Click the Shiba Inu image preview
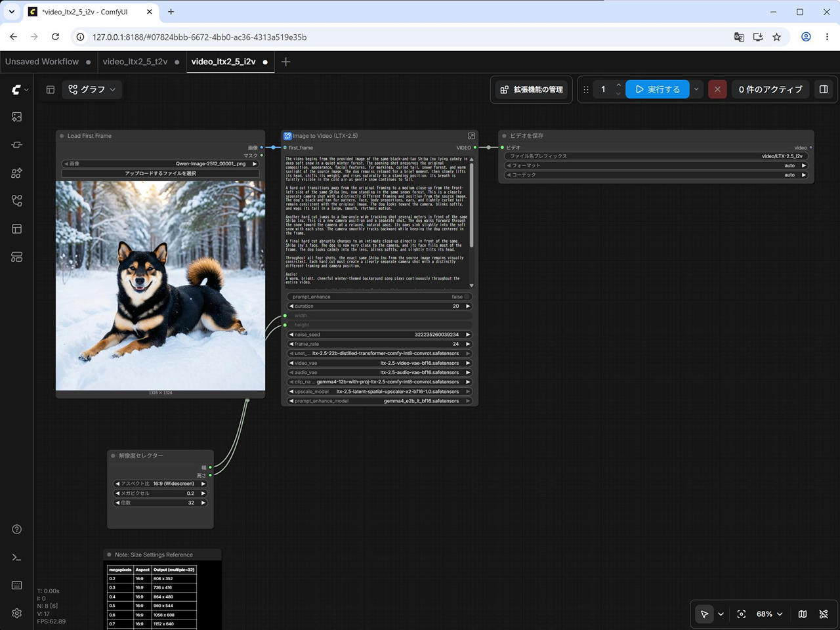Image resolution: width=840 pixels, height=630 pixels. [x=161, y=285]
